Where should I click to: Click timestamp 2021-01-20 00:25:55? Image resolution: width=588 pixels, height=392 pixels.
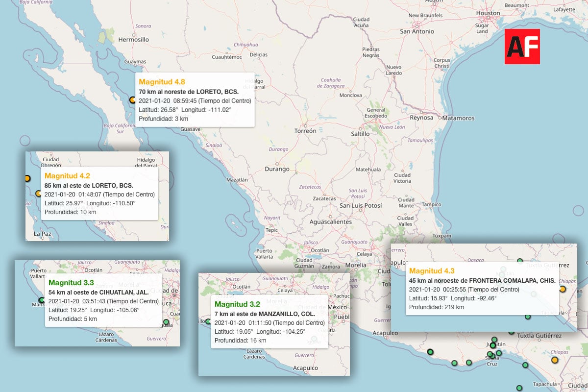tap(464, 289)
